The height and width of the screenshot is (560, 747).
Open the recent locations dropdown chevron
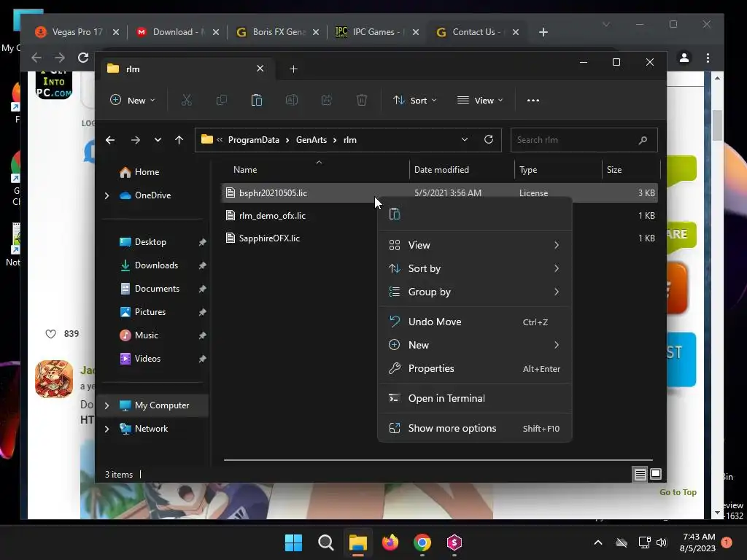(158, 140)
